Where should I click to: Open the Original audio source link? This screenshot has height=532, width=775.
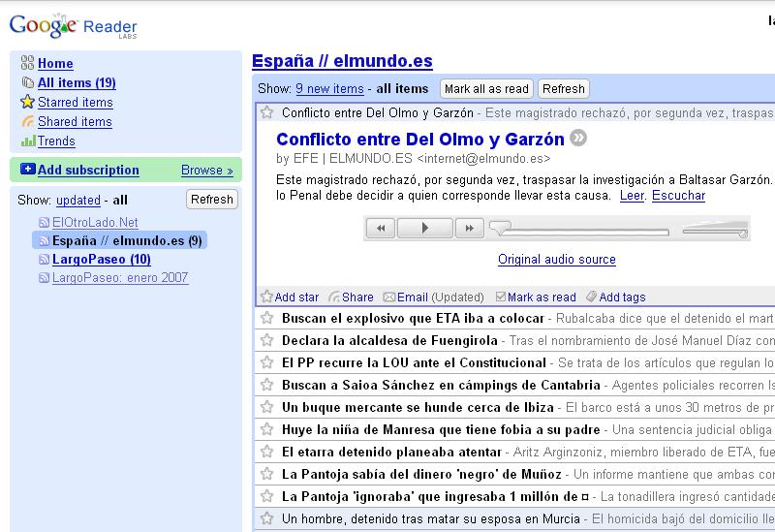tap(556, 260)
